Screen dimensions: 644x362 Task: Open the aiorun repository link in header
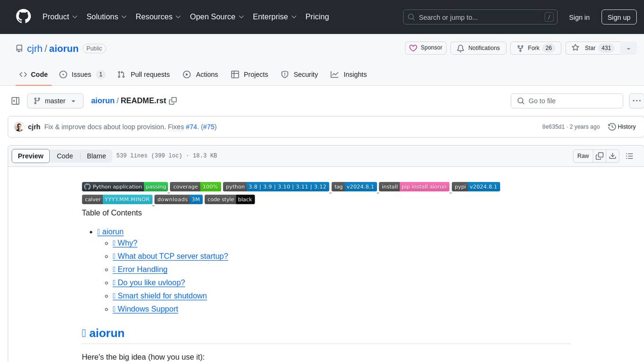click(x=64, y=48)
